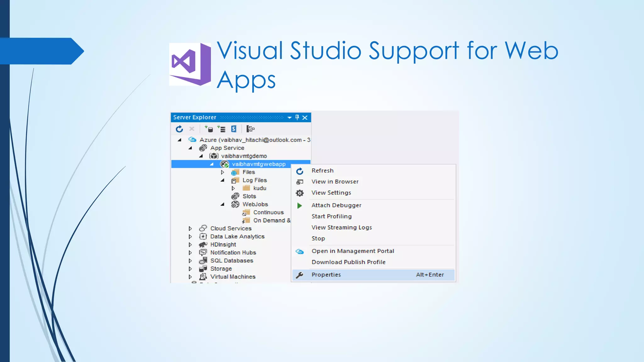Expand the Storage node arrow
644x362 pixels.
[x=190, y=269]
